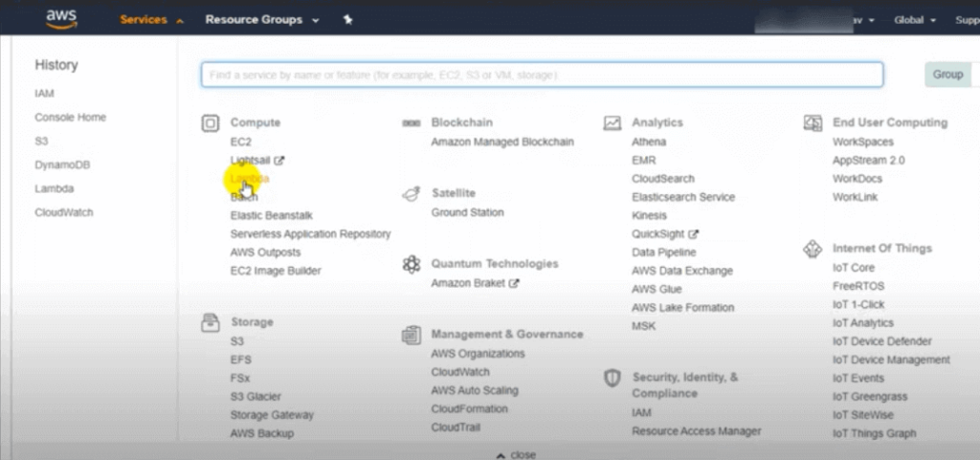The height and width of the screenshot is (460, 980).
Task: Open AWS Data Exchange
Action: pyautogui.click(x=682, y=271)
